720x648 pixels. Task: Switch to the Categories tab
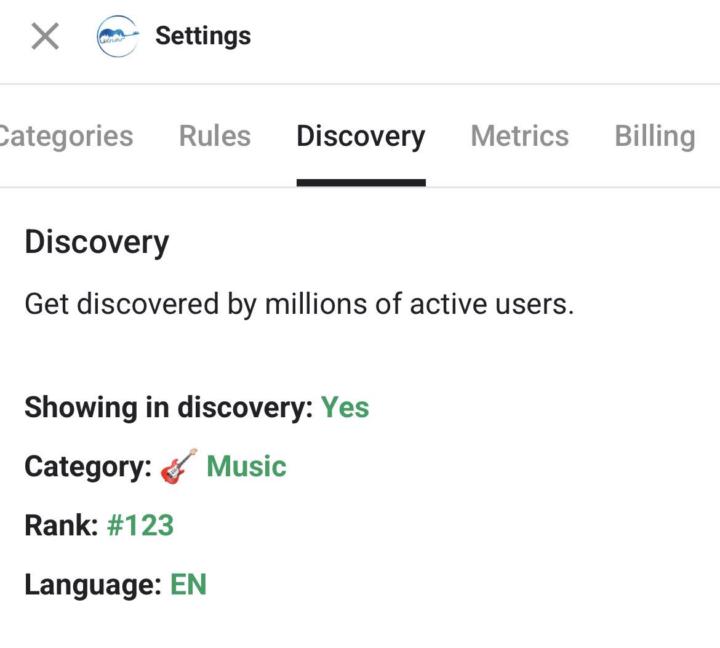[66, 136]
